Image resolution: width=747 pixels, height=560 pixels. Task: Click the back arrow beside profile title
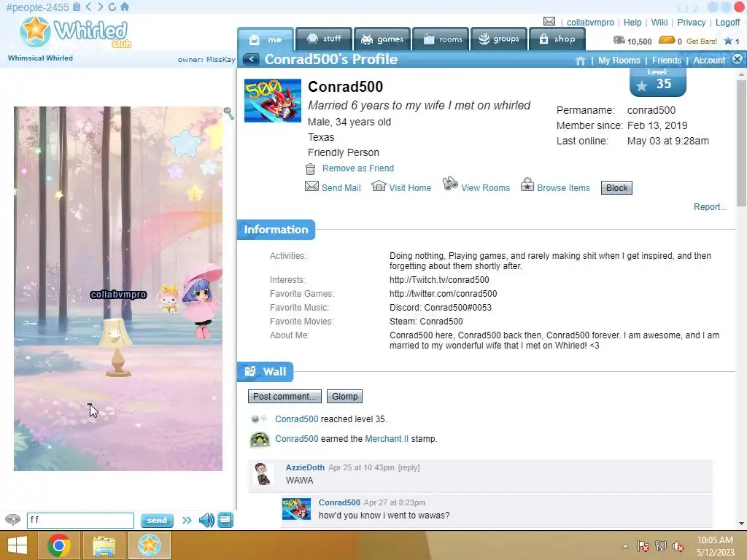251,60
